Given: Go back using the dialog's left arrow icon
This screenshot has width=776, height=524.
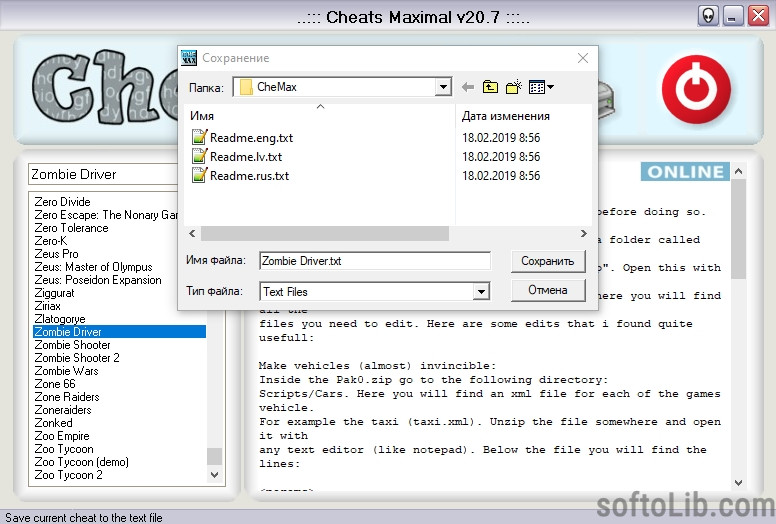Looking at the screenshot, I should click(x=468, y=88).
